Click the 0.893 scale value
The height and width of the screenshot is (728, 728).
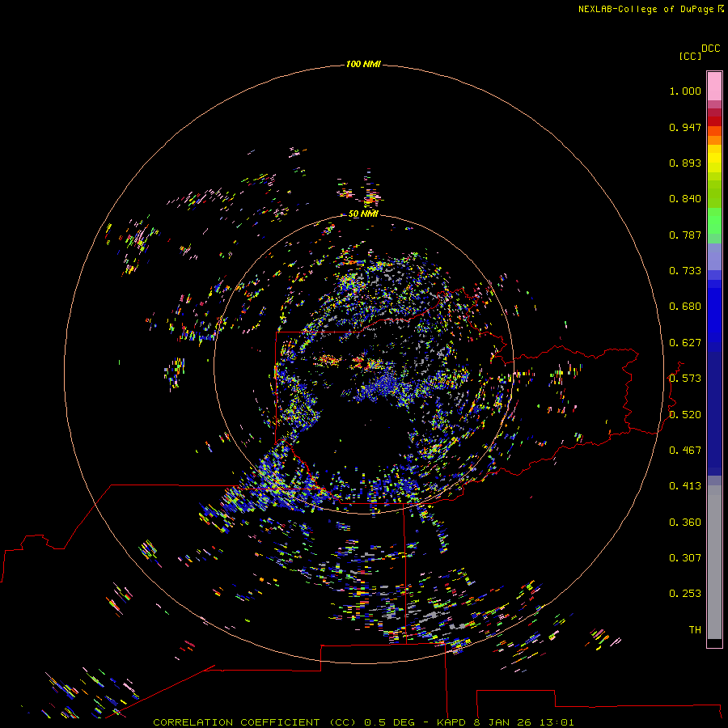pyautogui.click(x=685, y=163)
